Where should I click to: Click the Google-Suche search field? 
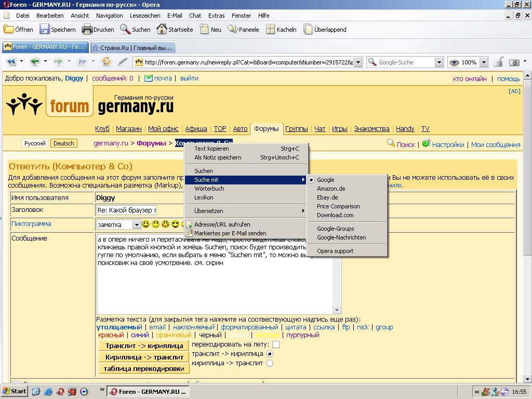point(406,62)
